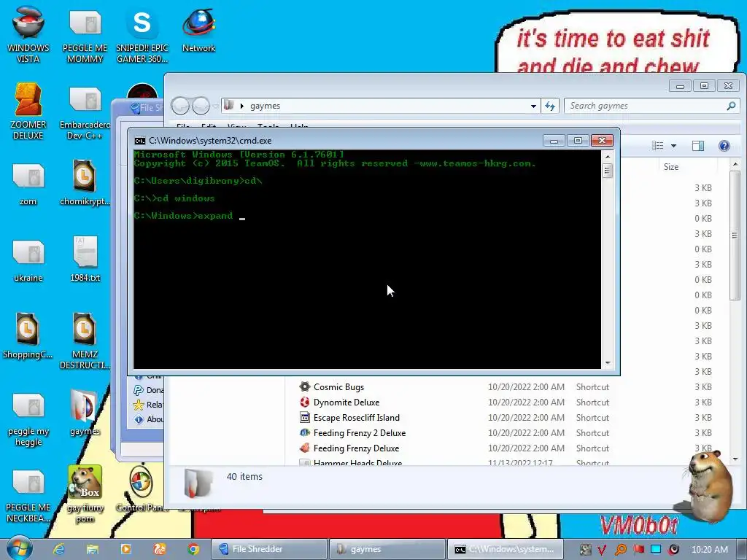
Task: Click the SNIPED!! EPIC GAMER 360 Skype icon
Action: click(x=142, y=35)
